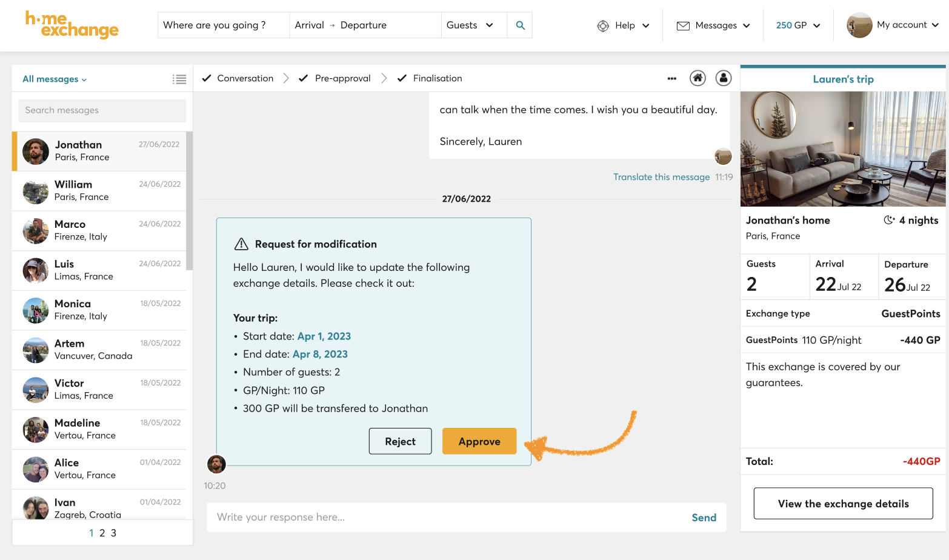Open Alice's avatar in message list
The image size is (949, 560).
(x=36, y=469)
